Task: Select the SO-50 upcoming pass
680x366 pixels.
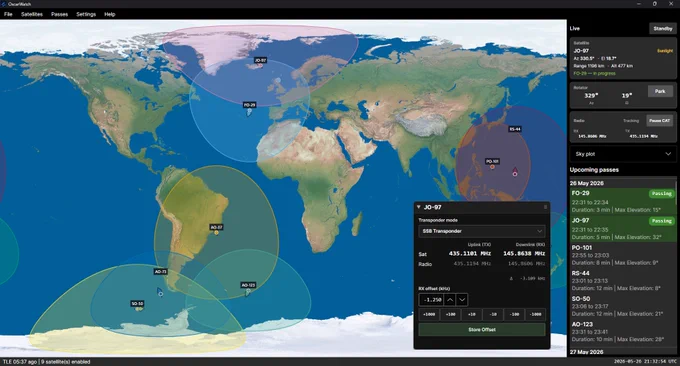Action: tap(623, 306)
